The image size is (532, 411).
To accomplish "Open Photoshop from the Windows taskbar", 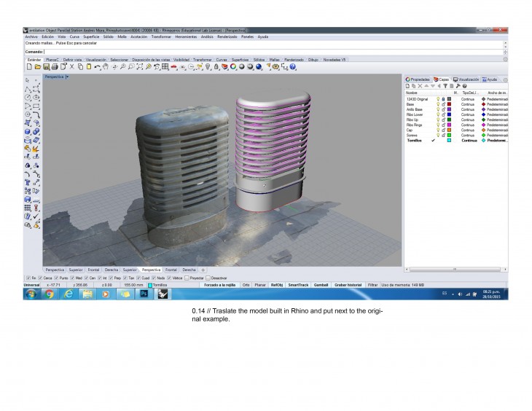I will point(144,294).
